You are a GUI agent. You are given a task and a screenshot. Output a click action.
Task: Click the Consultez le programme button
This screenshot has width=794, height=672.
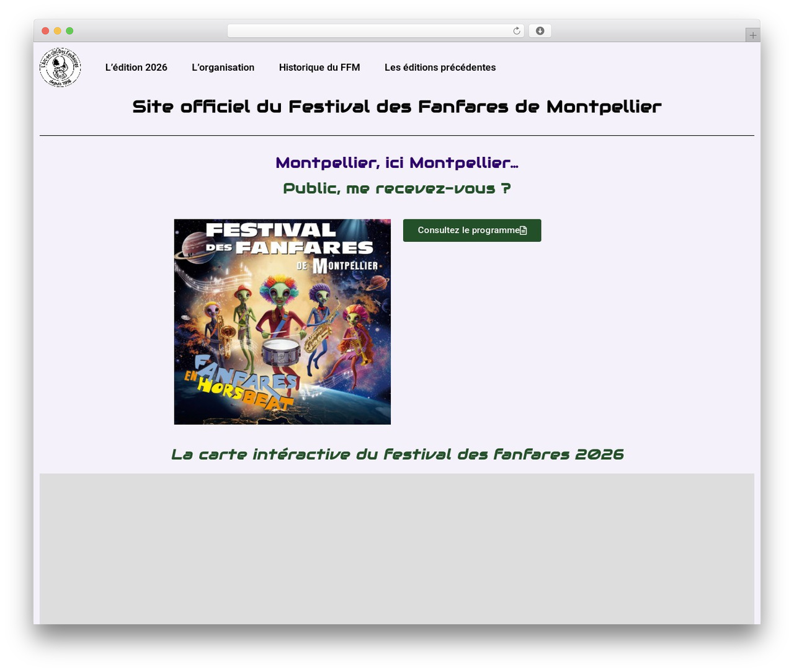pyautogui.click(x=472, y=231)
